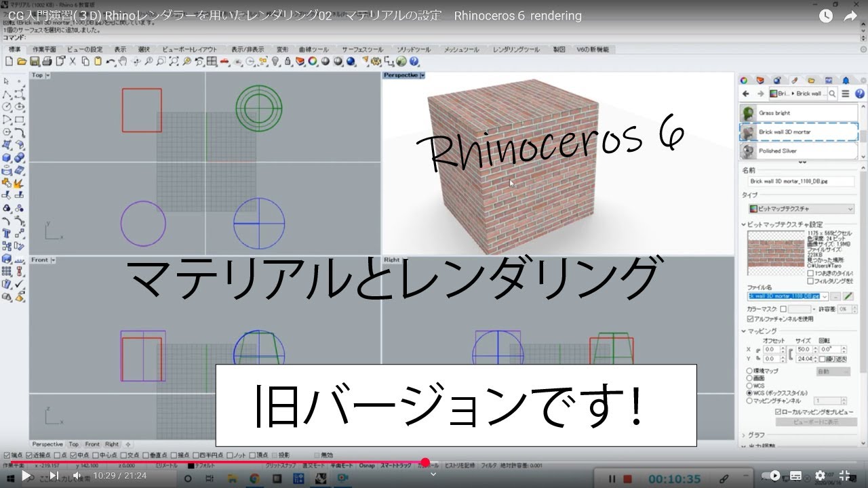Select the Grass bright texture item
This screenshot has width=868, height=488.
[798, 113]
